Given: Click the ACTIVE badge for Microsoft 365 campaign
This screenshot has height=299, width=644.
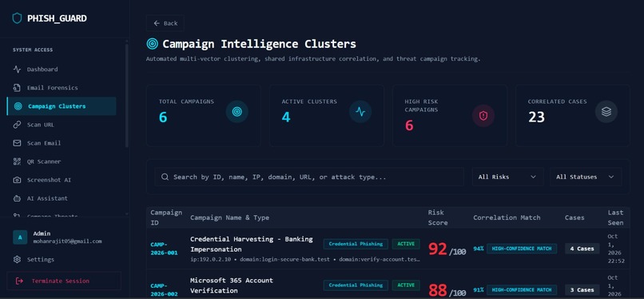Looking at the screenshot, I should (x=406, y=285).
